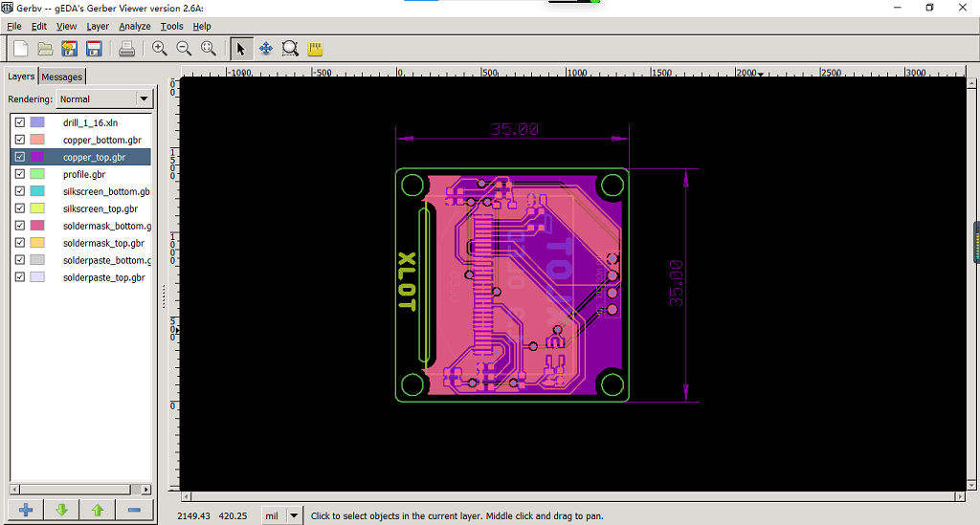This screenshot has height=525, width=980.
Task: Click copper_bottom.gbr layer color swatch
Action: (37, 140)
